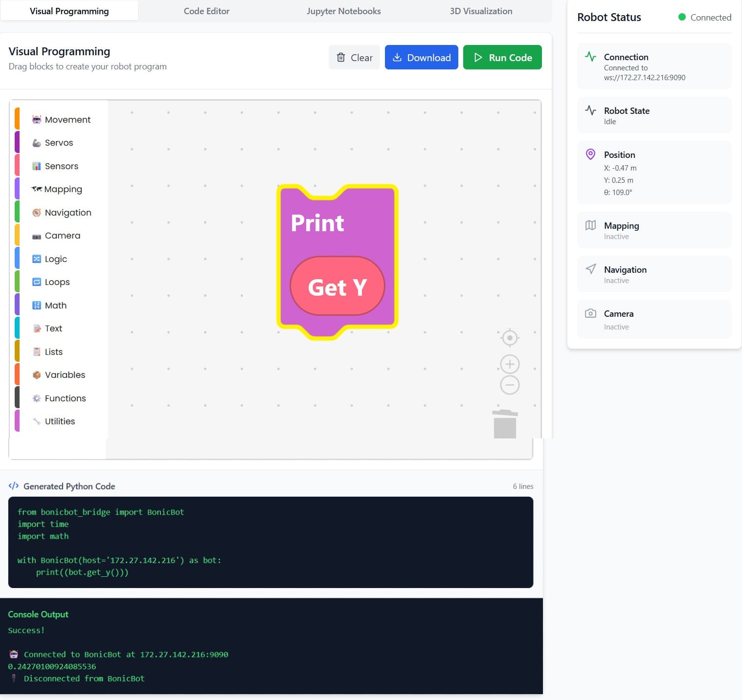
Task: Expand the Movement block category
Action: pos(67,120)
